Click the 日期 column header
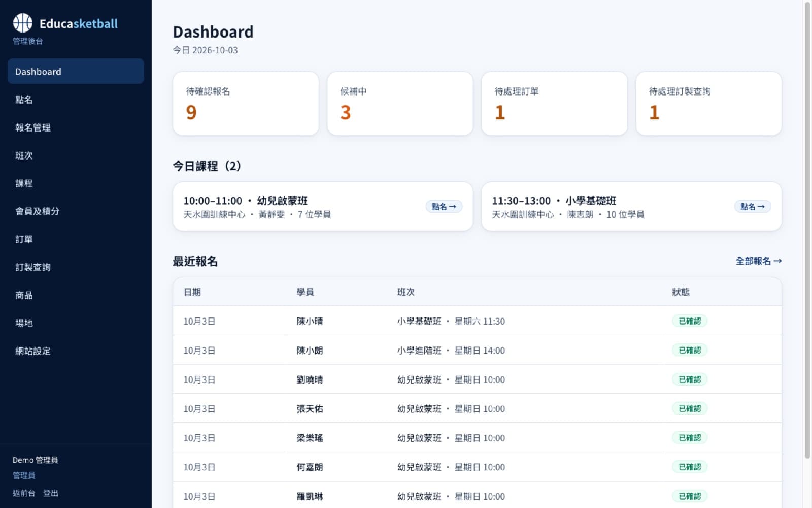This screenshot has width=812, height=508. point(192,292)
